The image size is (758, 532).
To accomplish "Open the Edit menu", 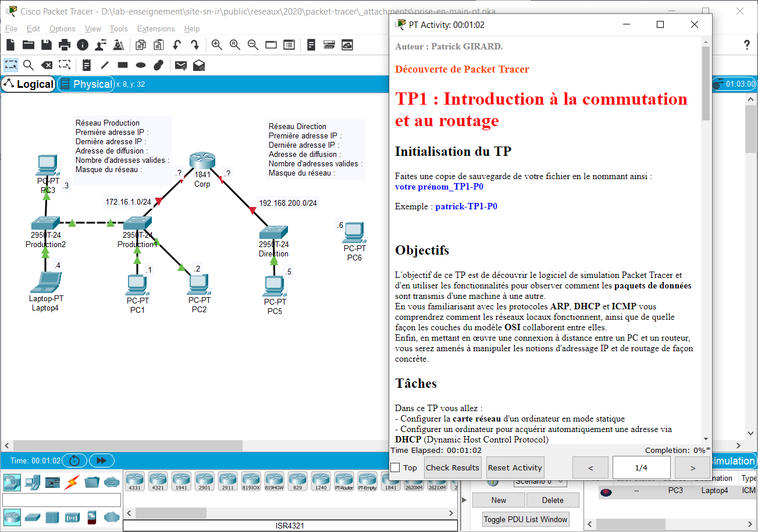I will tap(33, 28).
